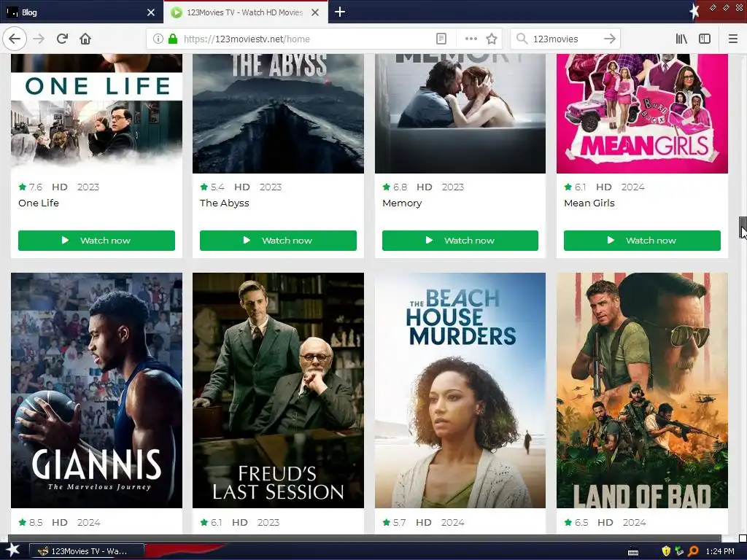Open the browser home page
The image size is (747, 560).
point(85,39)
